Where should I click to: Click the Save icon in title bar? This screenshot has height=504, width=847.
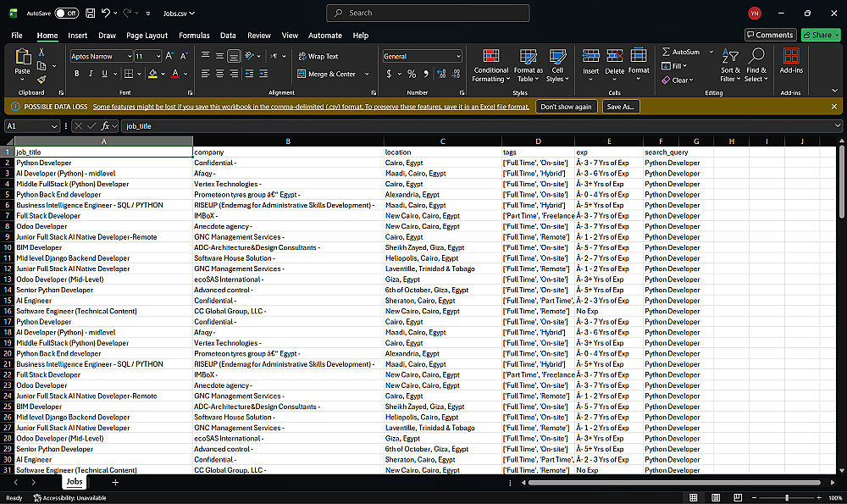(91, 13)
